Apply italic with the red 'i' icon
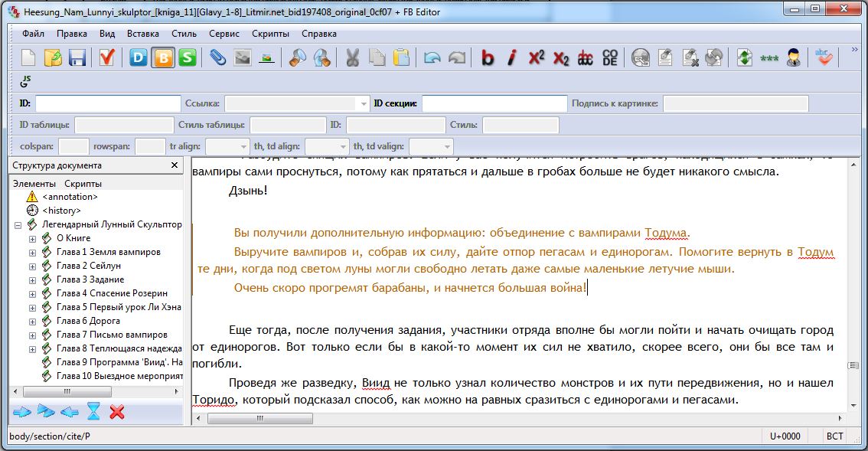 click(x=512, y=57)
